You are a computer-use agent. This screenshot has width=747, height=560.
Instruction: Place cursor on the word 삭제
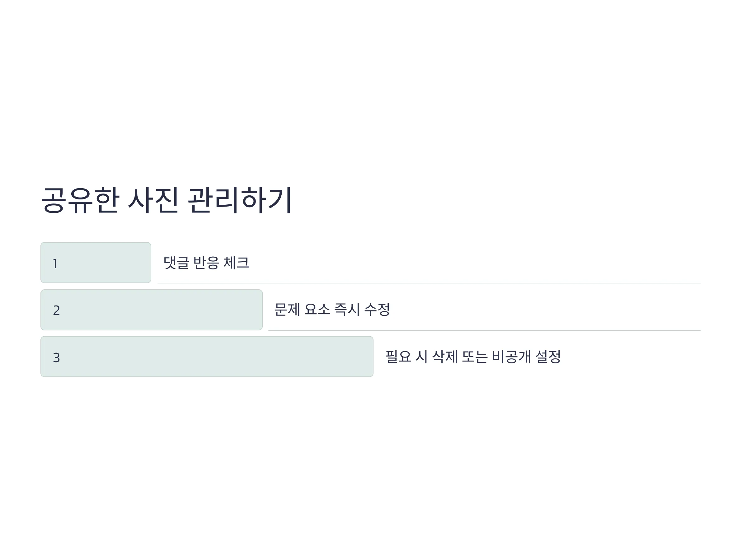click(x=445, y=357)
